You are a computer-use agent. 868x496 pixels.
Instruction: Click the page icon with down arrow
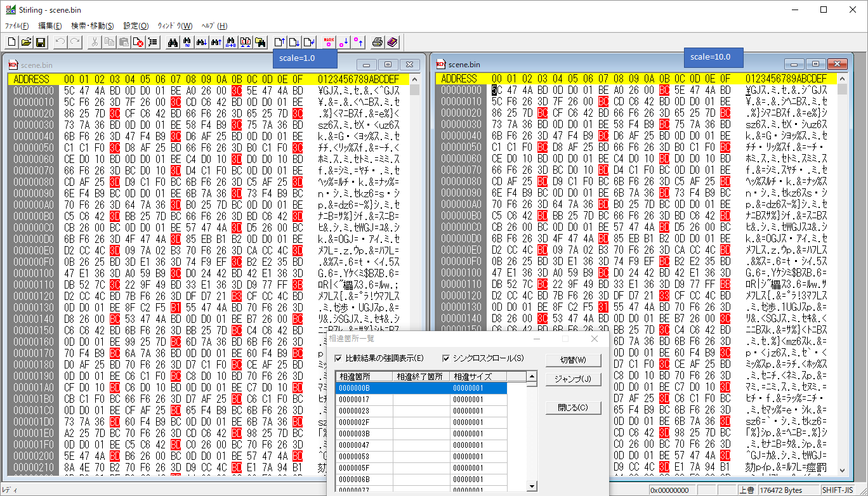(x=294, y=42)
